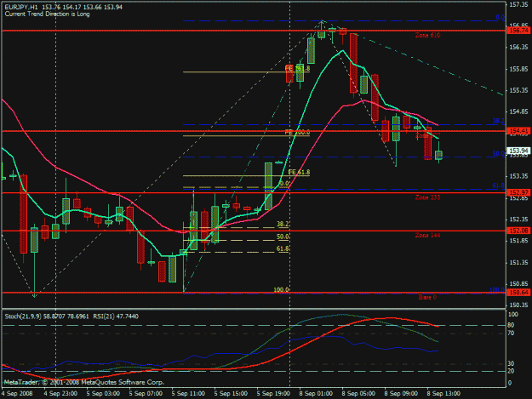The image size is (532, 399).
Task: Click the '5 Sep 11:00' time axis label
Action: (x=188, y=394)
